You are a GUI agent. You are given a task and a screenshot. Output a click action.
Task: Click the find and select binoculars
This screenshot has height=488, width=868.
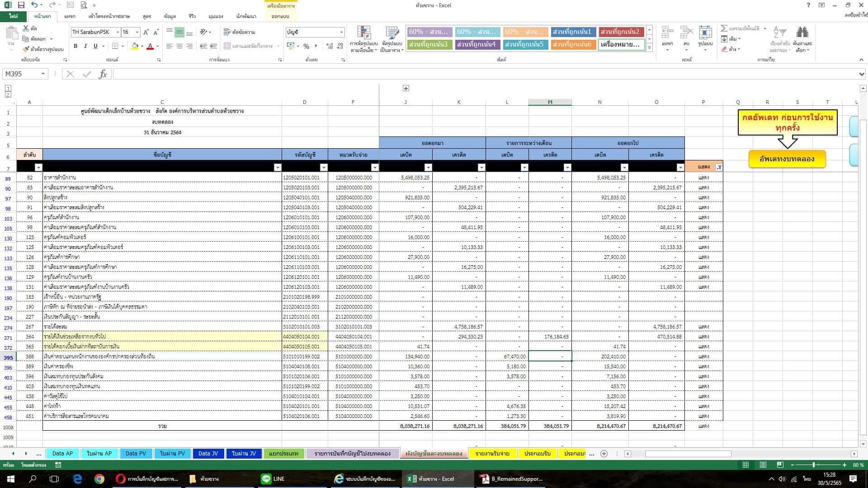(802, 33)
